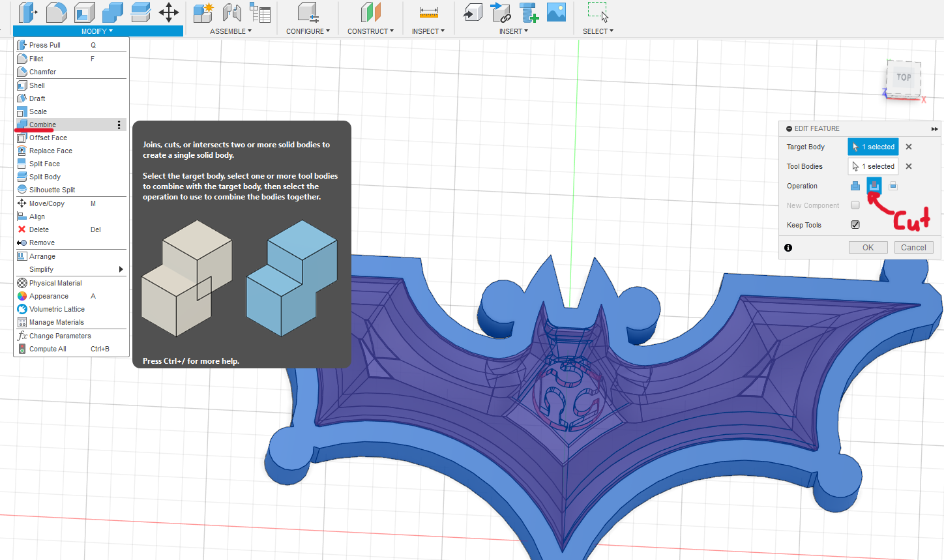
Task: Toggle the New Component checkbox
Action: [855, 205]
